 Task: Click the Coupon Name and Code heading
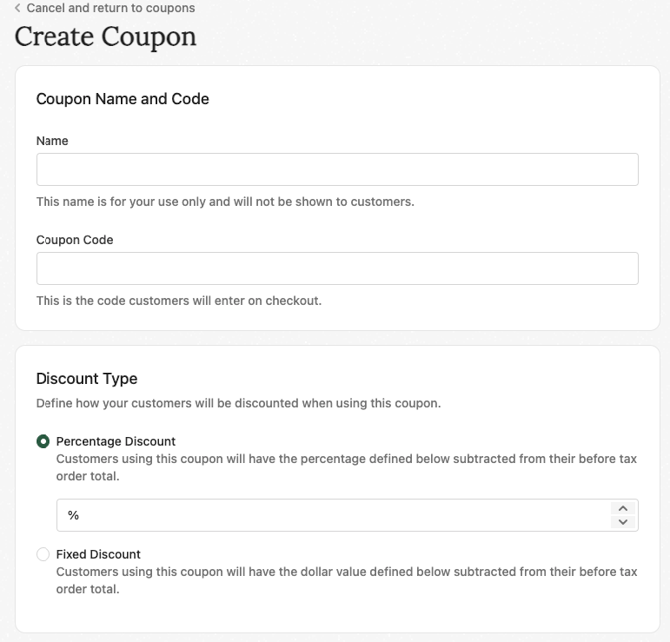click(122, 99)
